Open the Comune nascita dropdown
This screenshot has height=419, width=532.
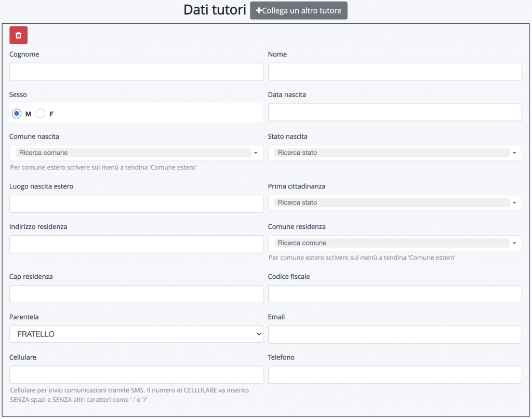136,153
